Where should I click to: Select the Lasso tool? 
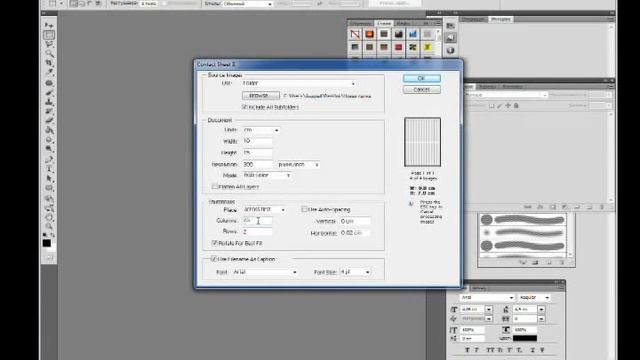pyautogui.click(x=49, y=44)
